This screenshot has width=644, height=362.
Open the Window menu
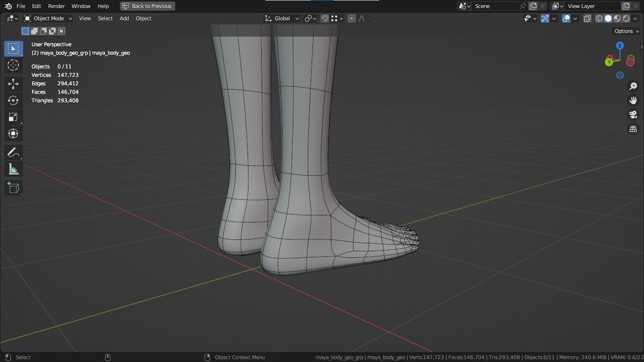81,6
